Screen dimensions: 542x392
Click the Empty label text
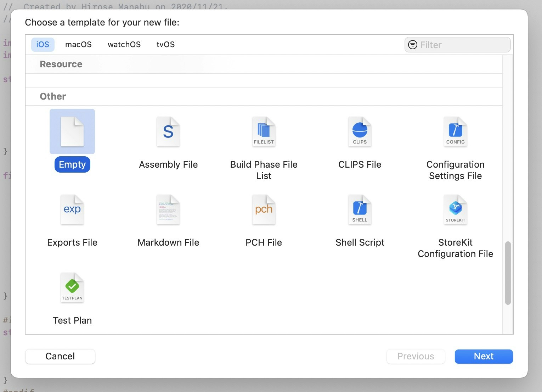pyautogui.click(x=72, y=164)
